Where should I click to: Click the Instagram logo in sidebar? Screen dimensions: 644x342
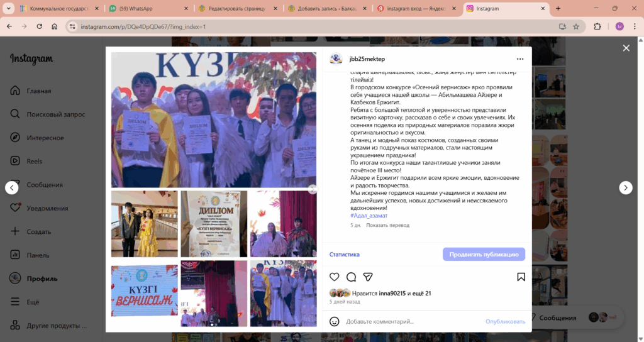click(x=31, y=58)
